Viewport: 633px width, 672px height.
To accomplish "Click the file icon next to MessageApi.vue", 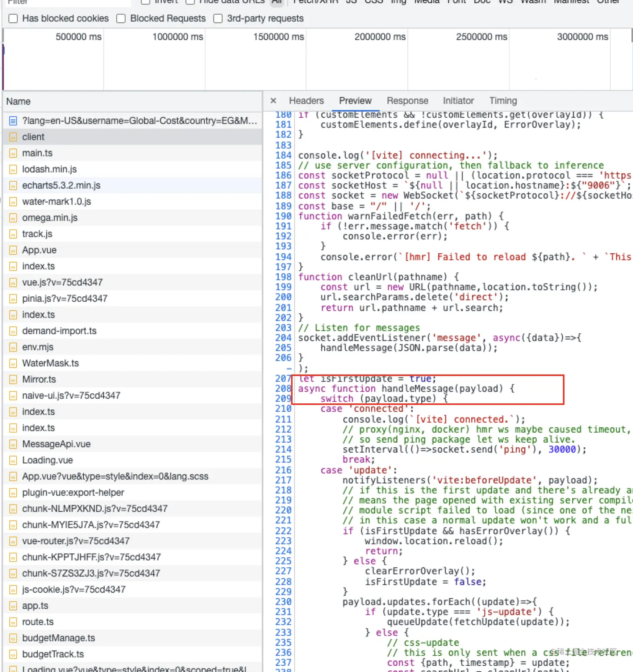I will pos(13,444).
